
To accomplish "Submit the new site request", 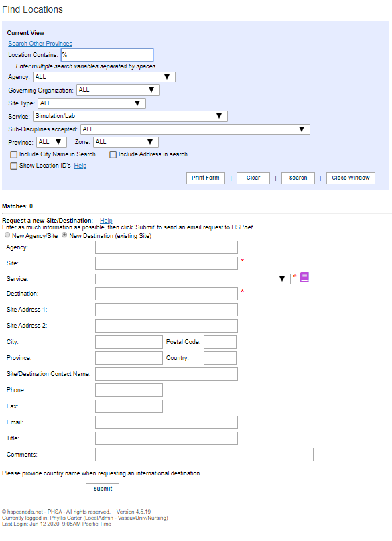I will [103, 489].
